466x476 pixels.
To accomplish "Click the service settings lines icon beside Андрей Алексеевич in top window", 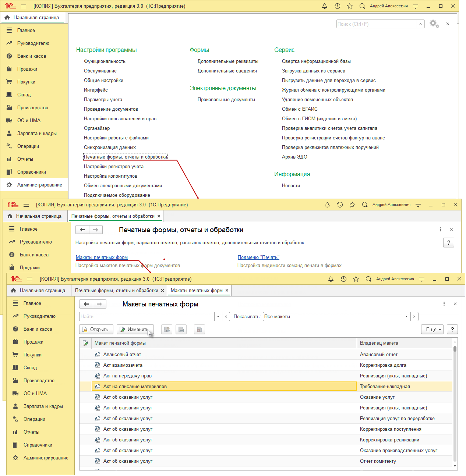I will click(416, 6).
